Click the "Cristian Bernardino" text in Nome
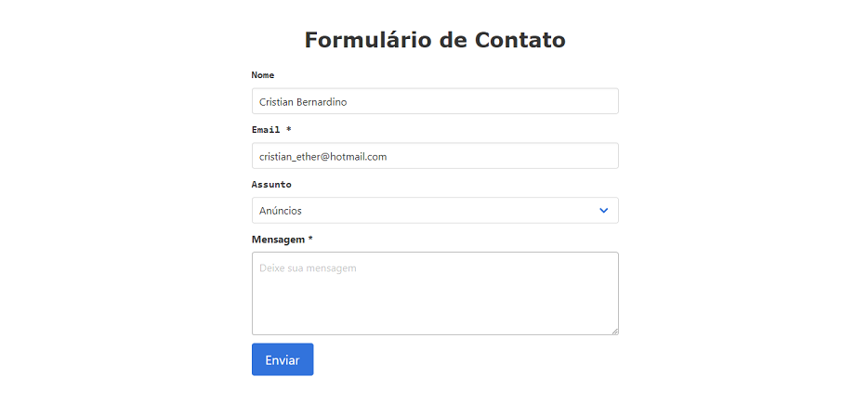 pos(303,102)
